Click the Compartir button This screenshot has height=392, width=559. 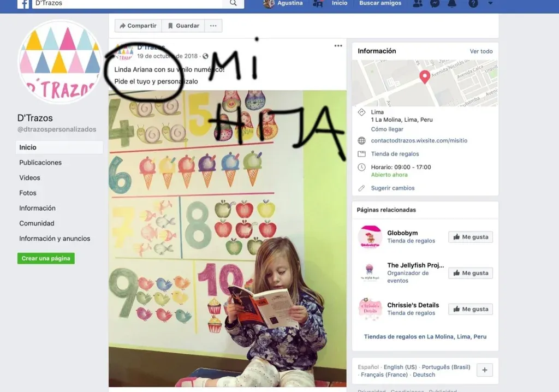coord(138,26)
